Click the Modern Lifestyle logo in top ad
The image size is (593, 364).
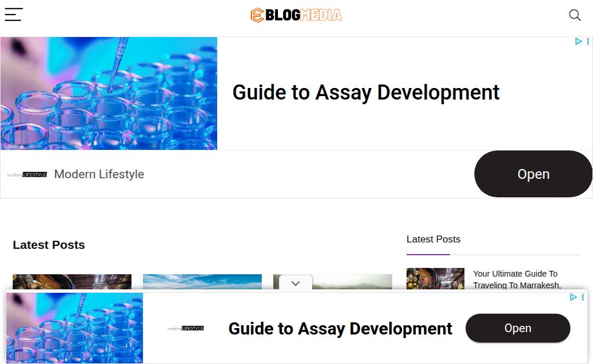pyautogui.click(x=27, y=174)
